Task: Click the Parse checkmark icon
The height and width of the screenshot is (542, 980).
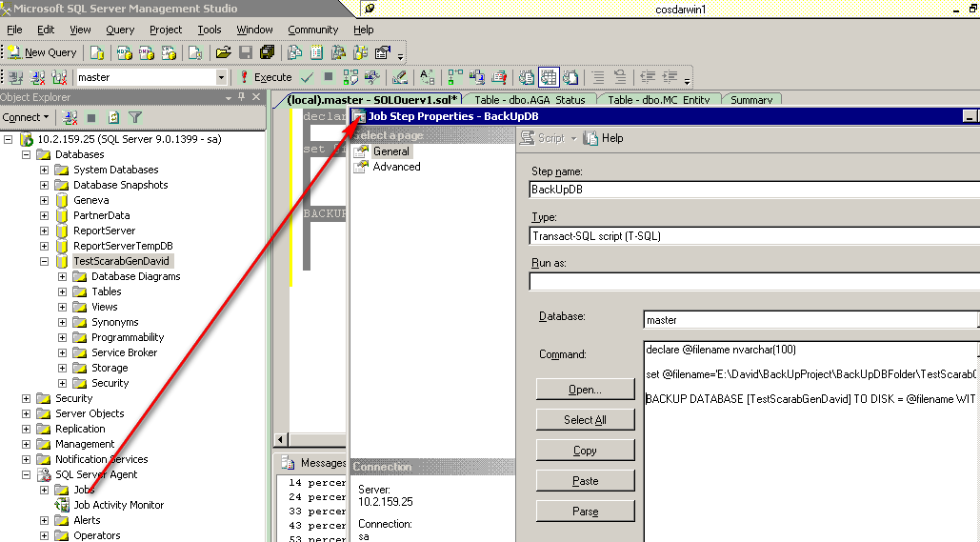Action: coord(307,77)
